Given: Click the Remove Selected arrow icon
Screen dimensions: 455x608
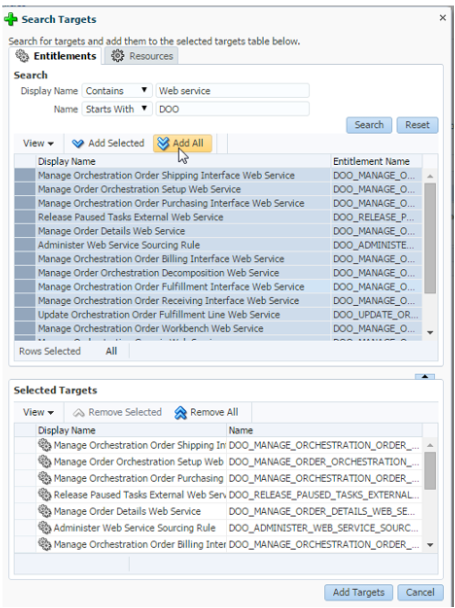Looking at the screenshot, I should (78, 413).
